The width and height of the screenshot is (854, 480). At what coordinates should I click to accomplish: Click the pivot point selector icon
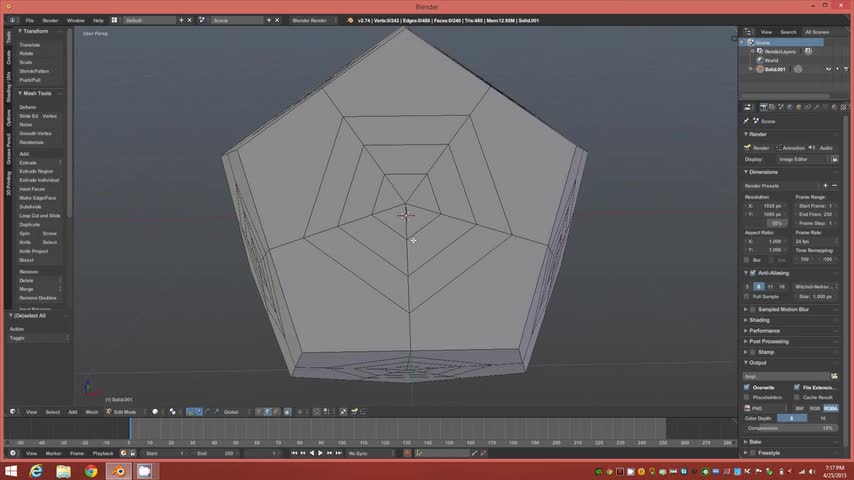[173, 412]
